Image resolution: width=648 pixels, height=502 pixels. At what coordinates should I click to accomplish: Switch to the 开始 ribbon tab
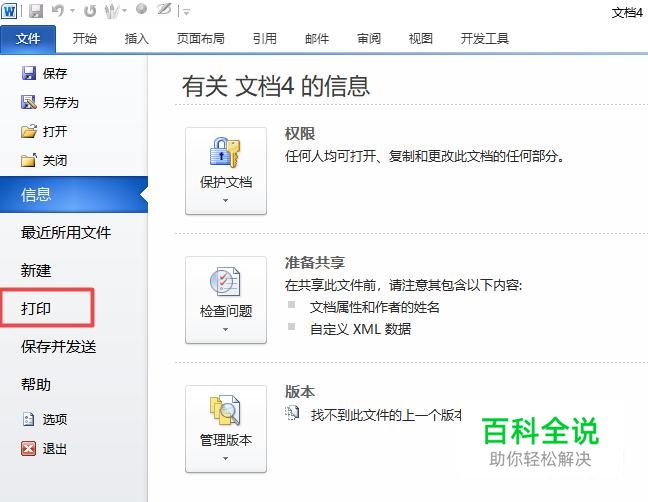pyautogui.click(x=85, y=39)
